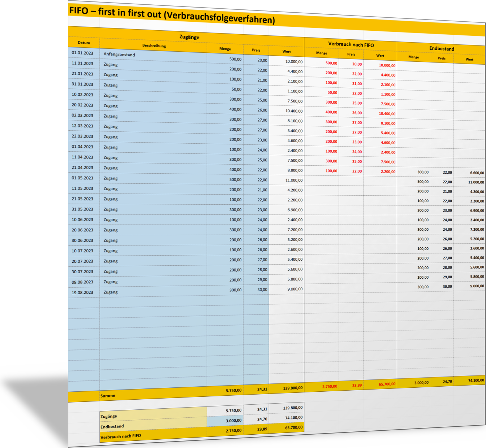Select the date cell 01.01.2023

click(82, 53)
